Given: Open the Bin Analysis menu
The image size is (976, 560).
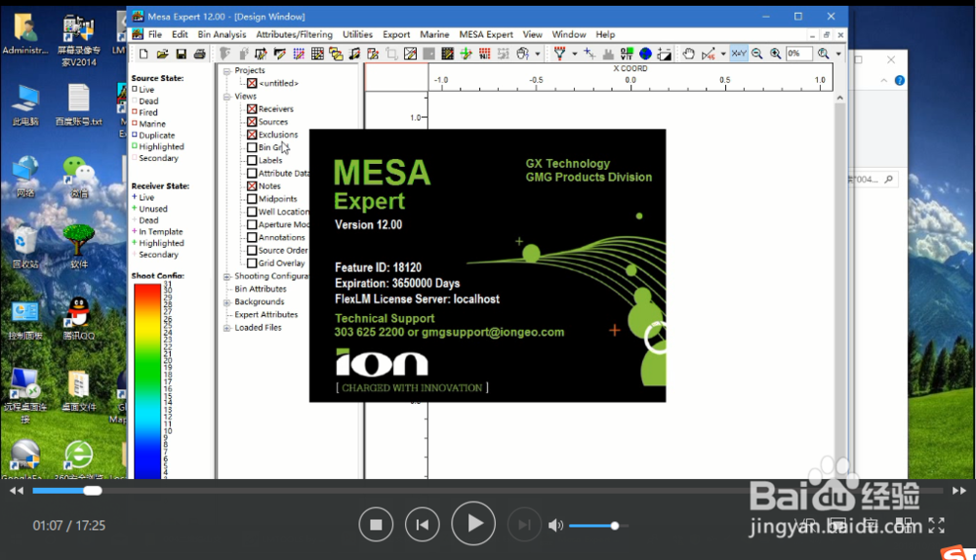Looking at the screenshot, I should [222, 34].
